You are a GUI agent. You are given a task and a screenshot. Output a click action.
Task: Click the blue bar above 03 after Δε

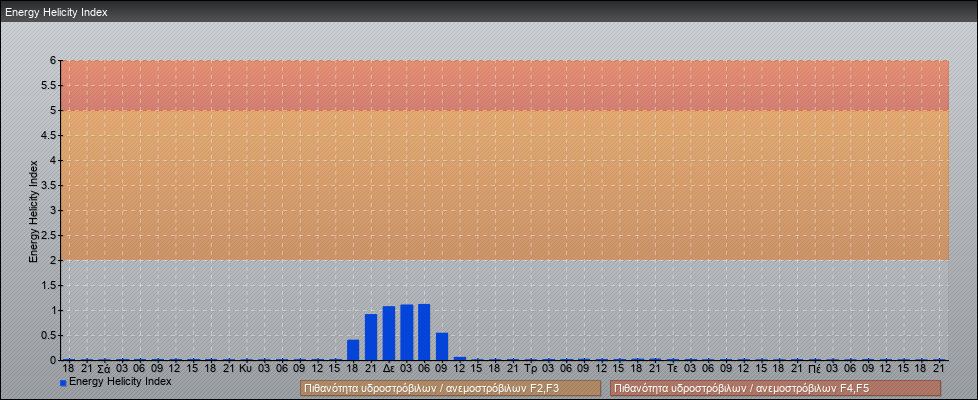click(x=407, y=332)
